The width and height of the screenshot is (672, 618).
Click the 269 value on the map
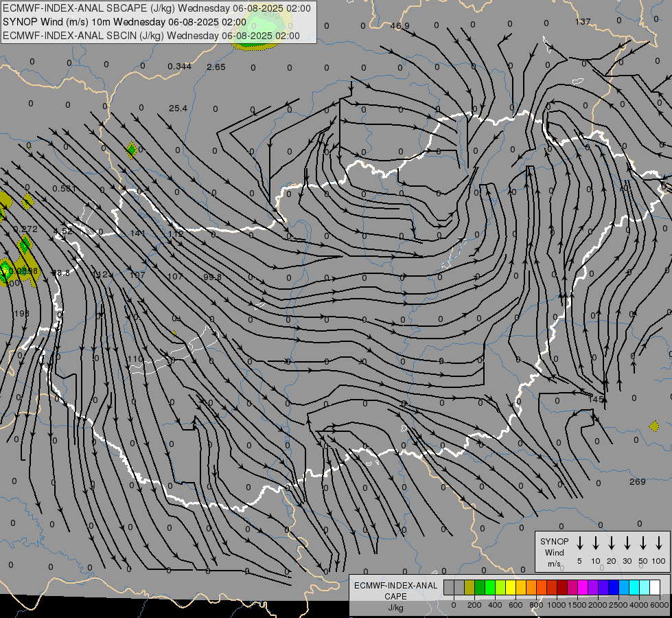pyautogui.click(x=637, y=481)
